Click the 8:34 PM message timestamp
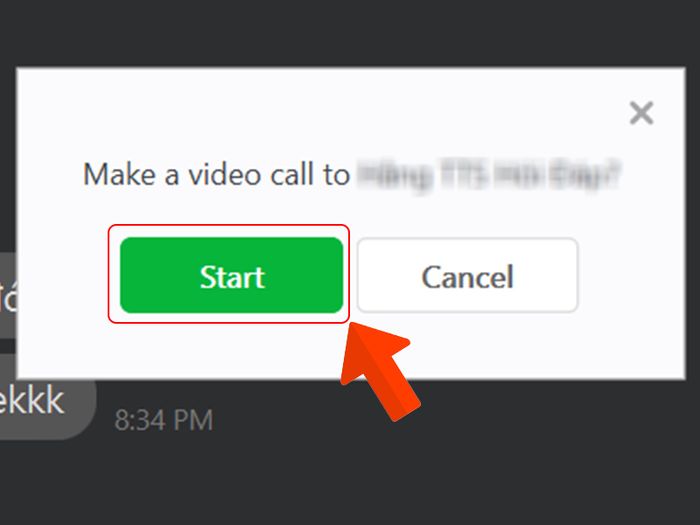 [x=164, y=420]
